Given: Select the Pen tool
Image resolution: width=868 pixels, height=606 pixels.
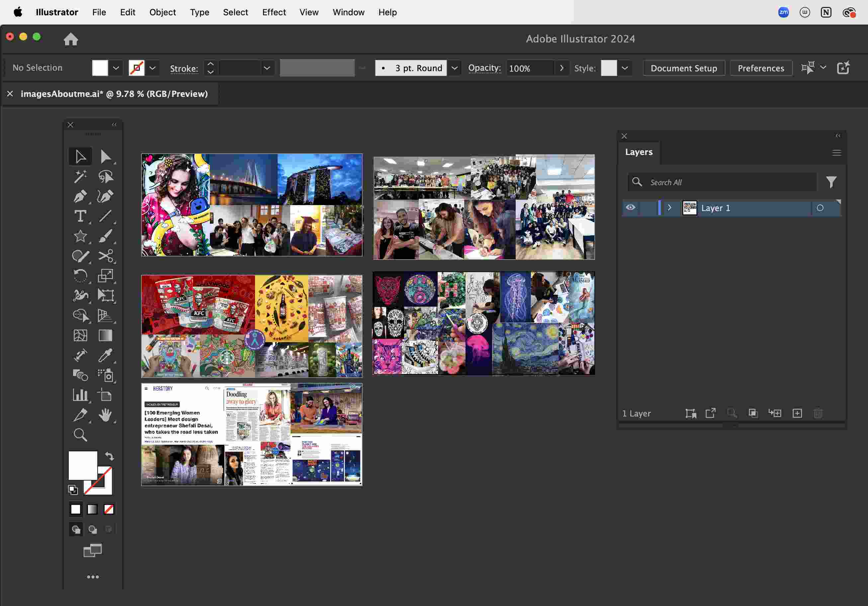Looking at the screenshot, I should click(80, 196).
